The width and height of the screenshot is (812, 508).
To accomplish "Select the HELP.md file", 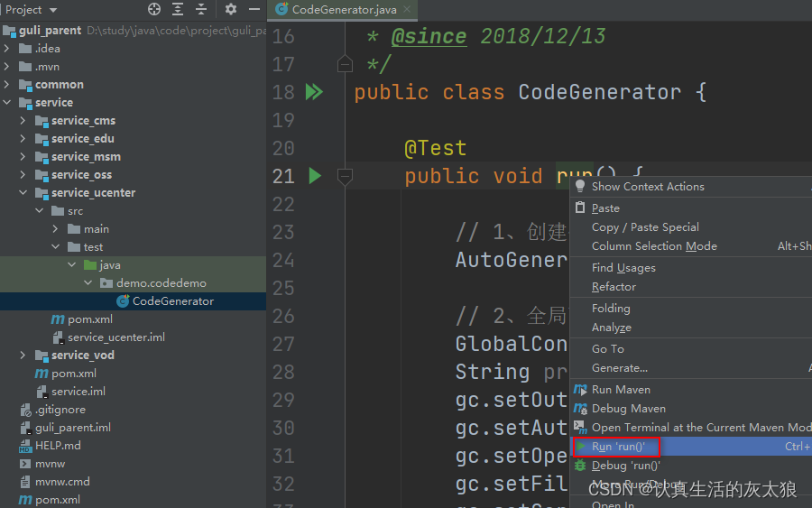I will (x=50, y=446).
